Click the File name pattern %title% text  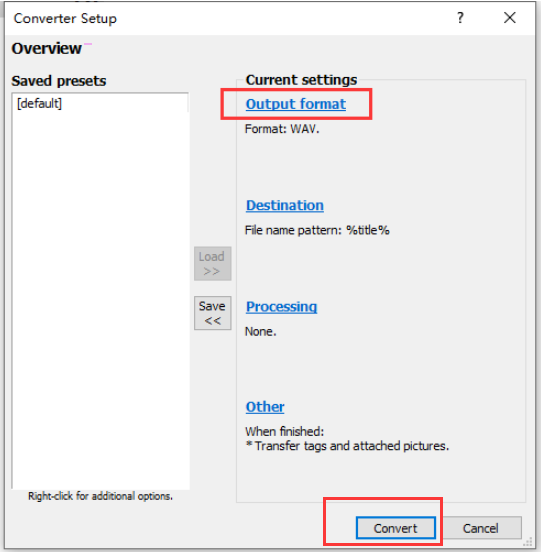click(x=317, y=230)
